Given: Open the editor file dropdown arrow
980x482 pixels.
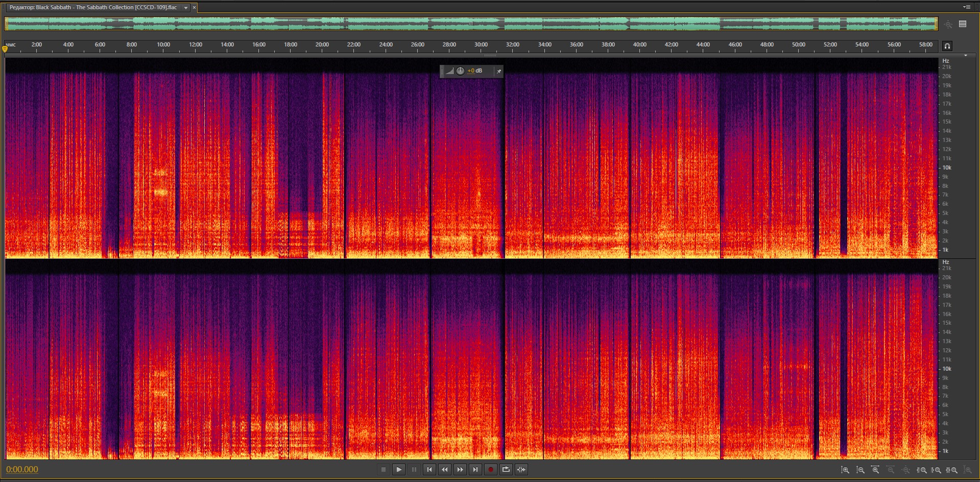Looking at the screenshot, I should coord(186,8).
